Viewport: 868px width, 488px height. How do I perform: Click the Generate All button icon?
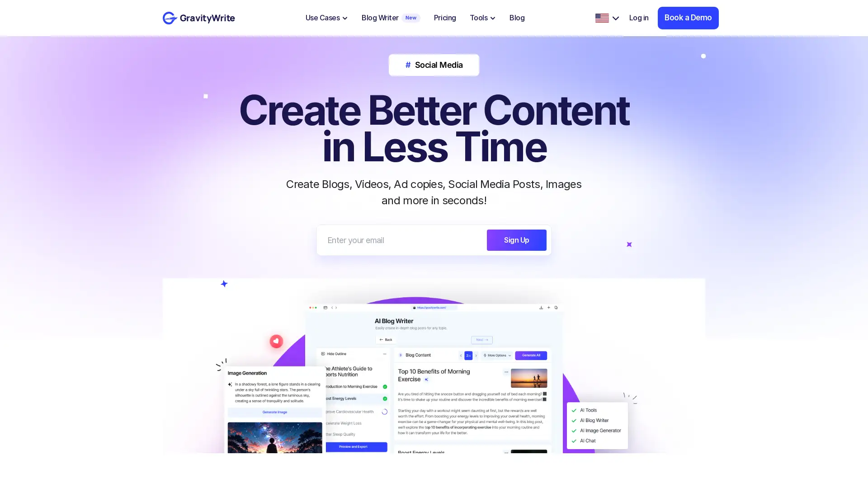(531, 355)
